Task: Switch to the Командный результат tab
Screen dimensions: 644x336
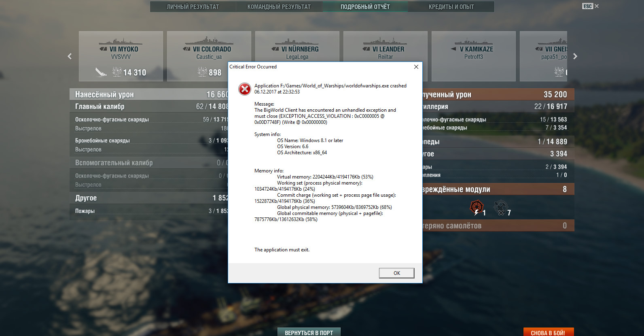Action: click(x=279, y=7)
